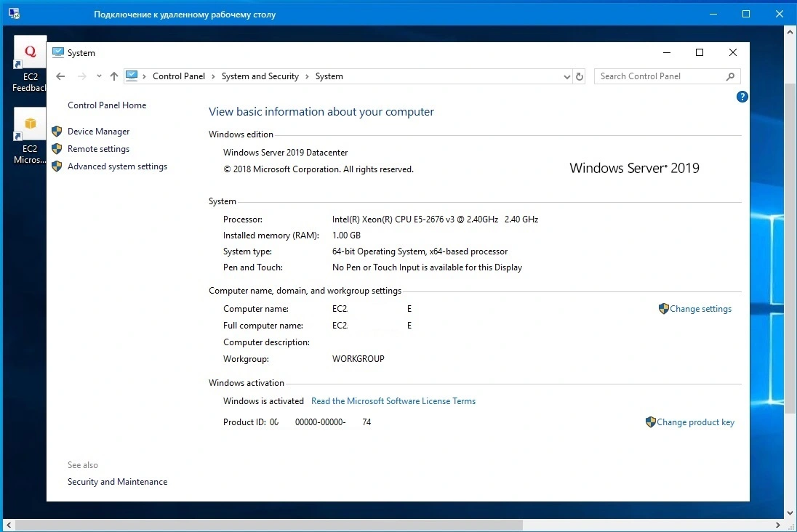Click shield icon beside Remote settings
This screenshot has width=797, height=532.
[x=57, y=149]
